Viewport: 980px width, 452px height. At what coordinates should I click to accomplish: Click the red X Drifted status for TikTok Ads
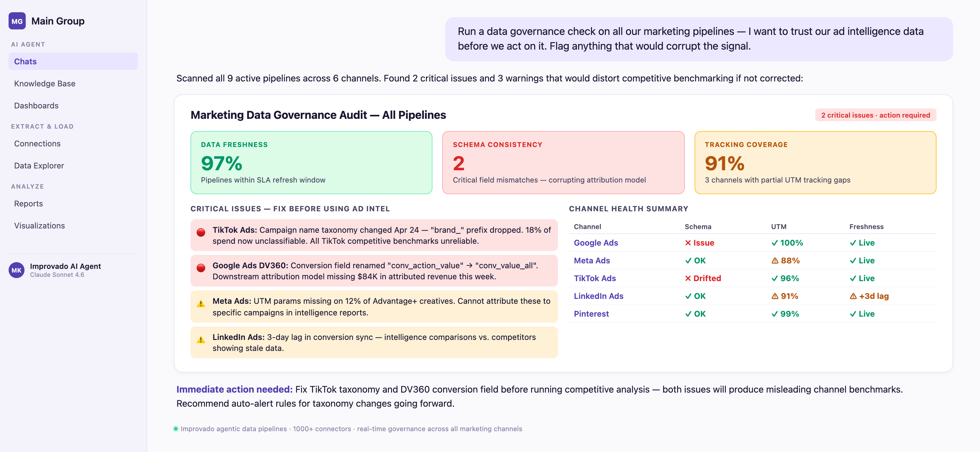pos(703,278)
